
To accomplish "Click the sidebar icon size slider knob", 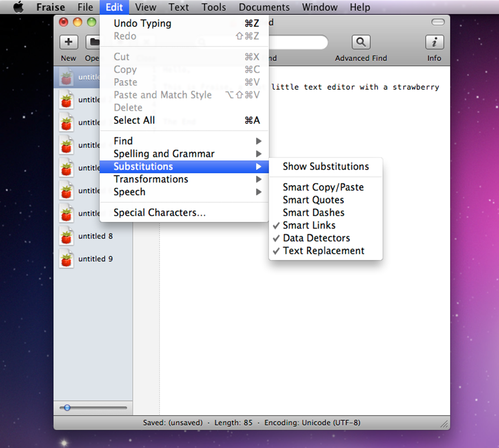I will tap(67, 407).
